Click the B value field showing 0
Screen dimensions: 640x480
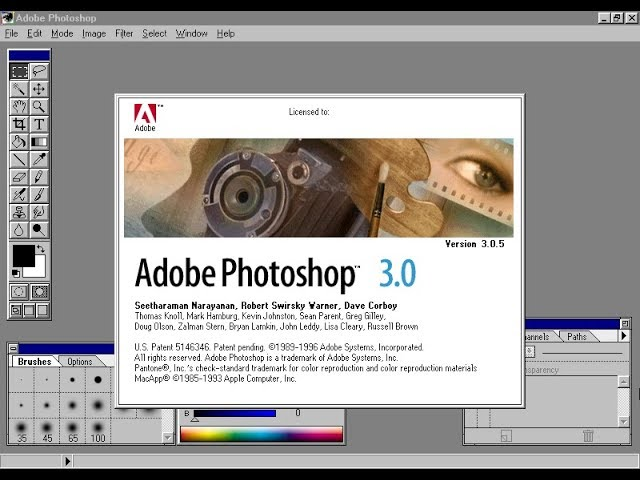[x=298, y=413]
